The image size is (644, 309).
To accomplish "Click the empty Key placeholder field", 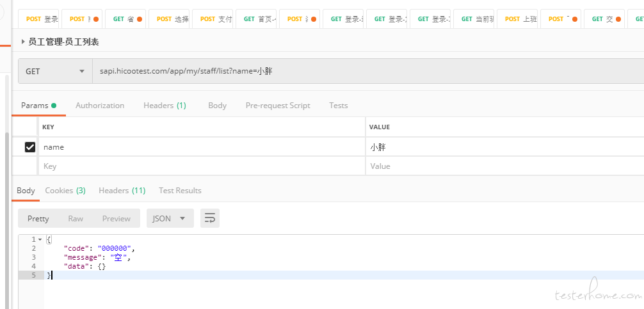I will click(x=202, y=166).
